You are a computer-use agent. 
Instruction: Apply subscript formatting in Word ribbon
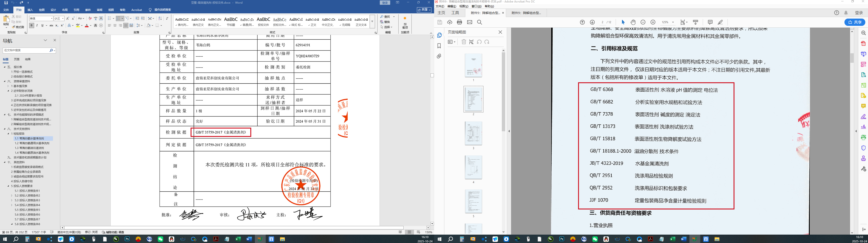(x=57, y=25)
